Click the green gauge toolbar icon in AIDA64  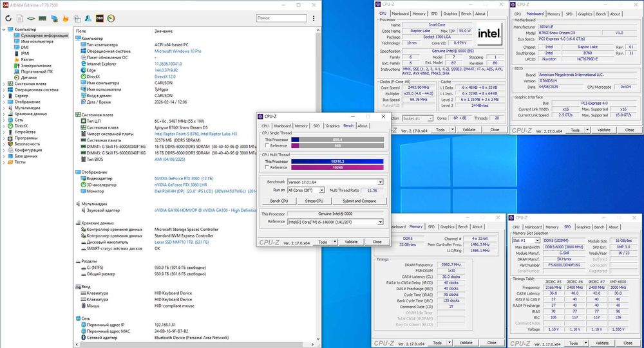tap(111, 18)
